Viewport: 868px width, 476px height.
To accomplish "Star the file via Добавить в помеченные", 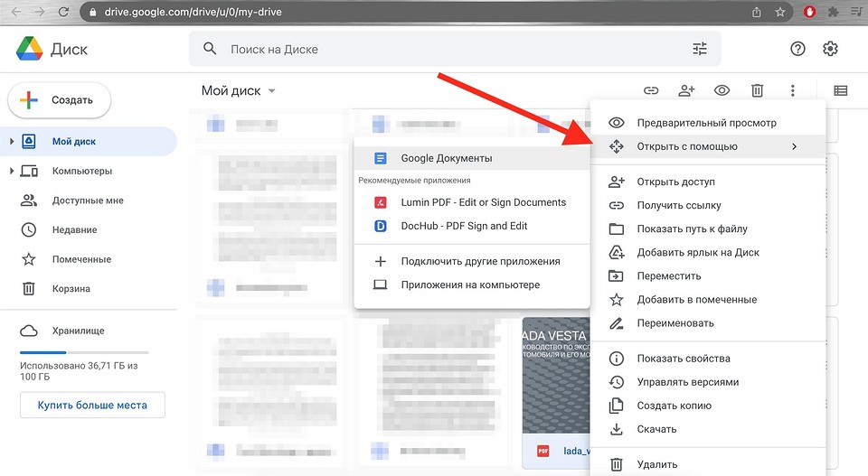I will pos(696,300).
